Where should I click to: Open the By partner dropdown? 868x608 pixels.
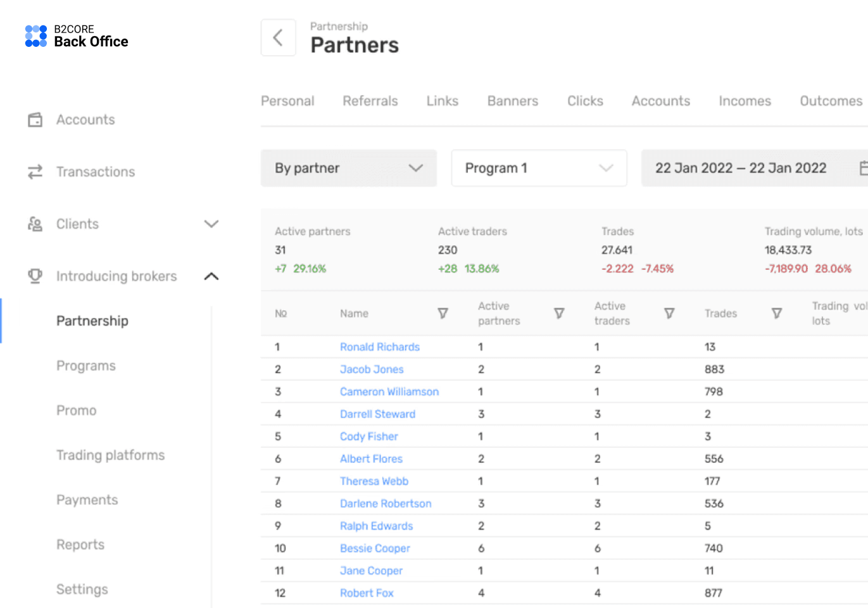[349, 168]
